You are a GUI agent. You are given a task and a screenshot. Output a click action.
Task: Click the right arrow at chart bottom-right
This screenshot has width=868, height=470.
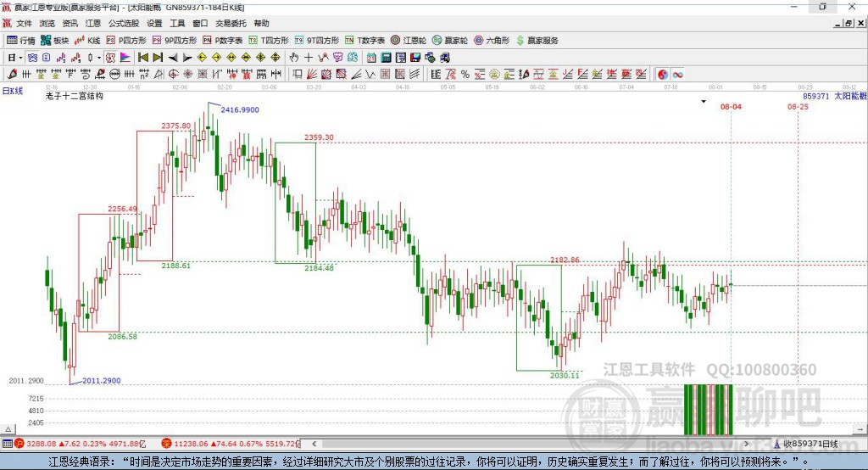(x=860, y=429)
